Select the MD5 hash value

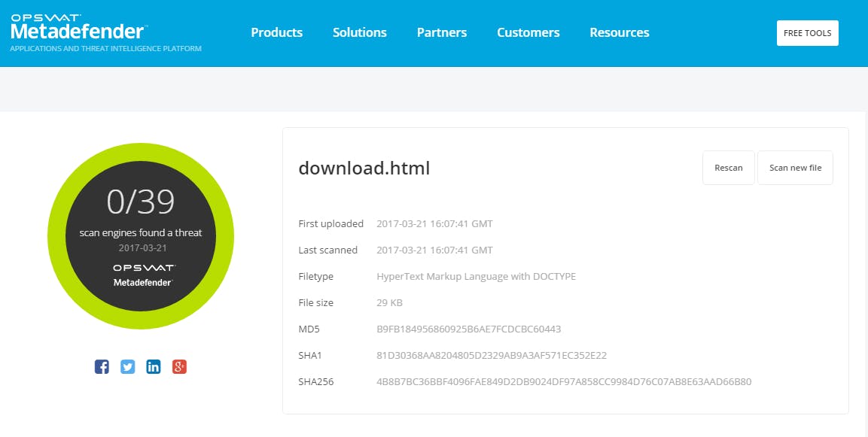click(467, 329)
